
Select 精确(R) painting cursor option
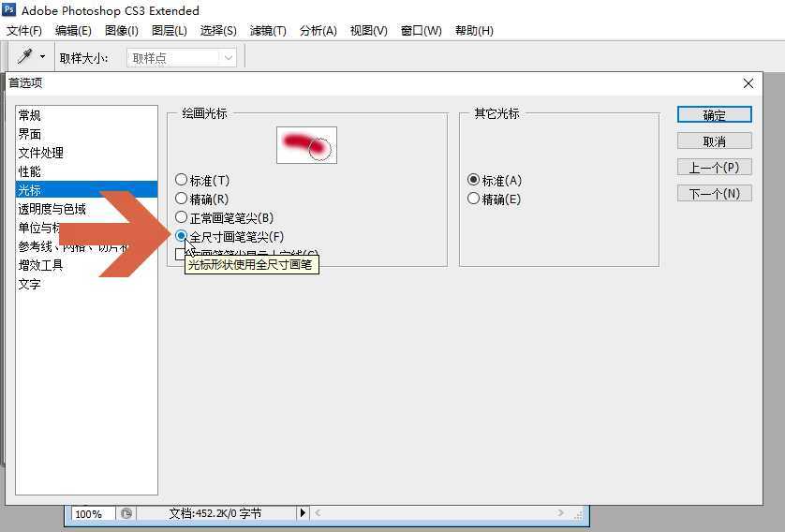pyautogui.click(x=182, y=199)
